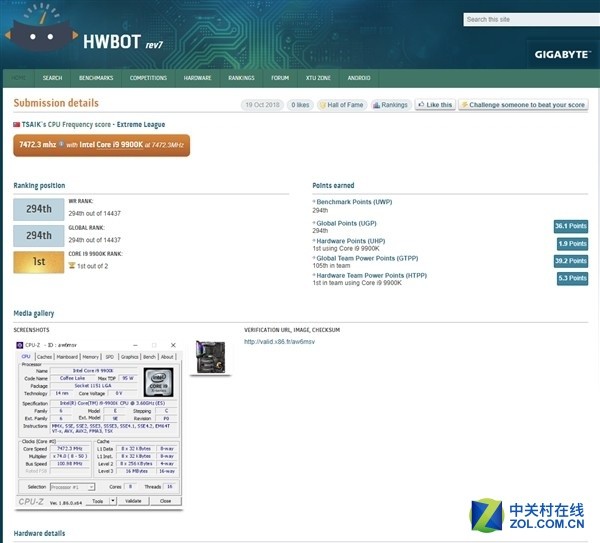Click the Close button in CPU-Z
Viewport: 600px width, 543px height.
pyautogui.click(x=166, y=501)
